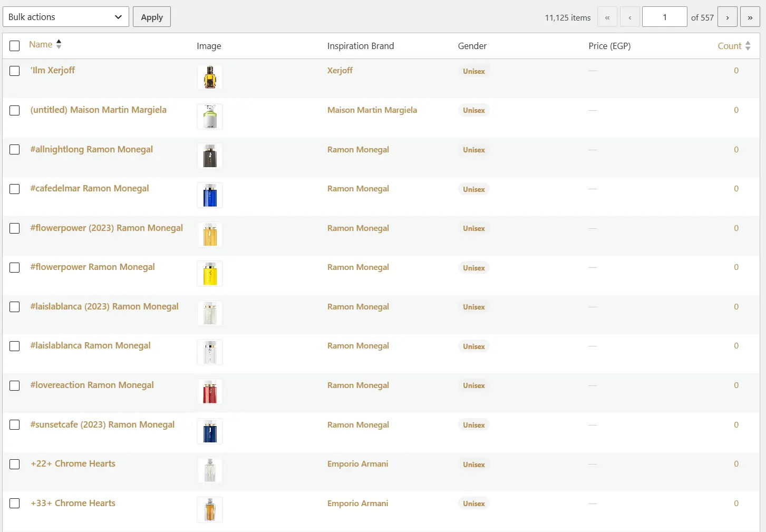766x532 pixels.
Task: Click the Inspiration Brand column header
Action: tap(361, 46)
